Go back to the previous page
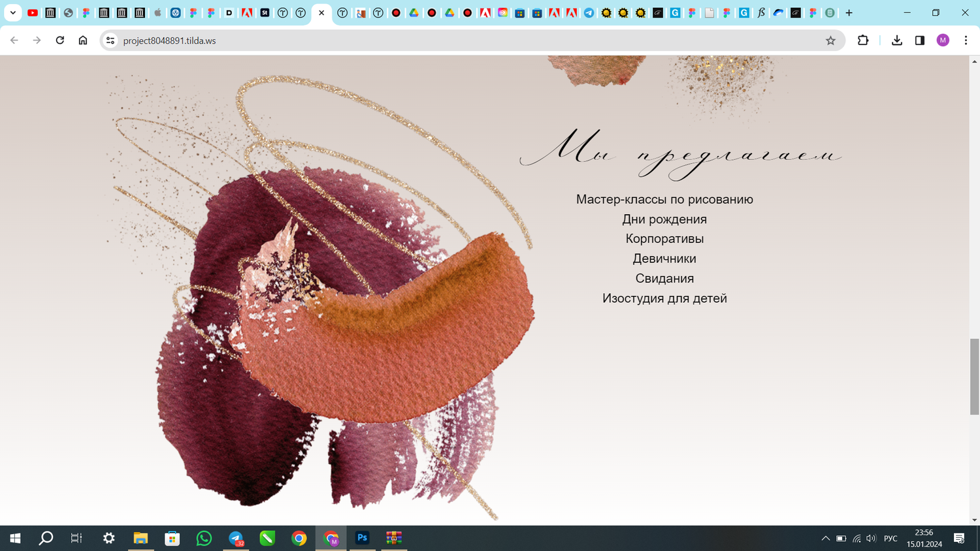This screenshot has width=980, height=551. pos(14,40)
